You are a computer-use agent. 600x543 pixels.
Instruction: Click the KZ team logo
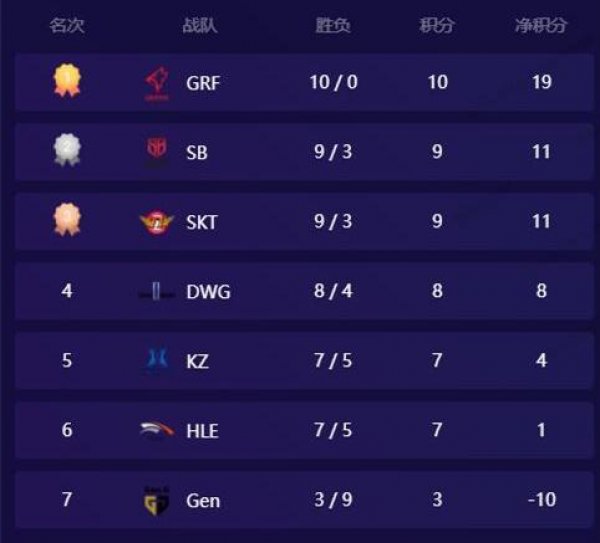(x=157, y=361)
